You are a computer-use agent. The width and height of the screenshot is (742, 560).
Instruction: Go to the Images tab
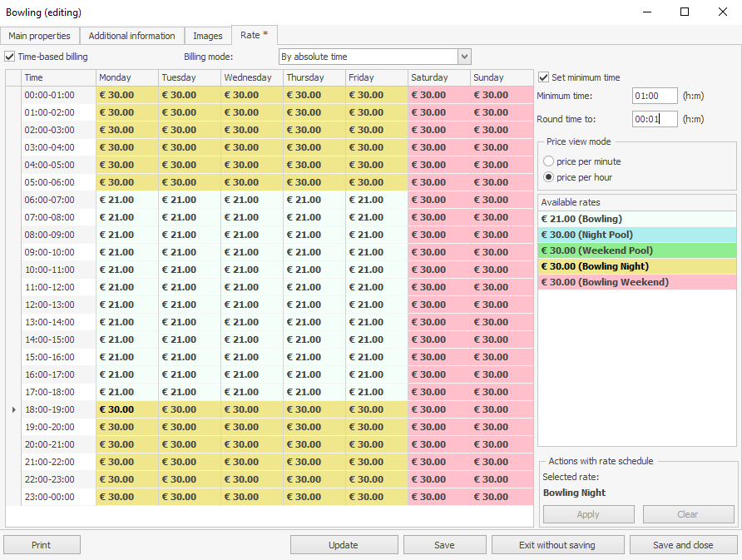pyautogui.click(x=207, y=36)
